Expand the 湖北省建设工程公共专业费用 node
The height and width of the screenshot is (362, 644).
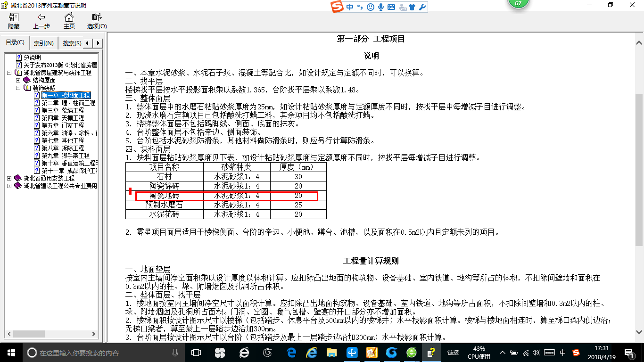coord(10,186)
